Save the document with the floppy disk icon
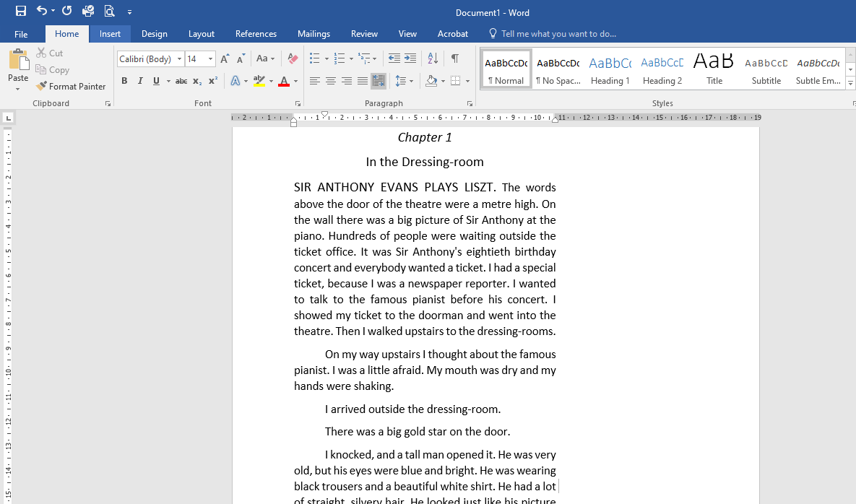856x504 pixels. point(21,11)
